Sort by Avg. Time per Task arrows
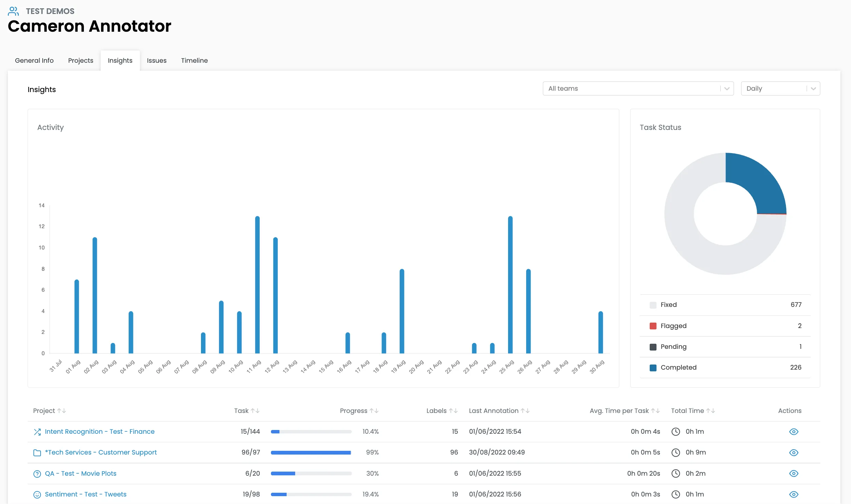This screenshot has width=851, height=504. [655, 411]
